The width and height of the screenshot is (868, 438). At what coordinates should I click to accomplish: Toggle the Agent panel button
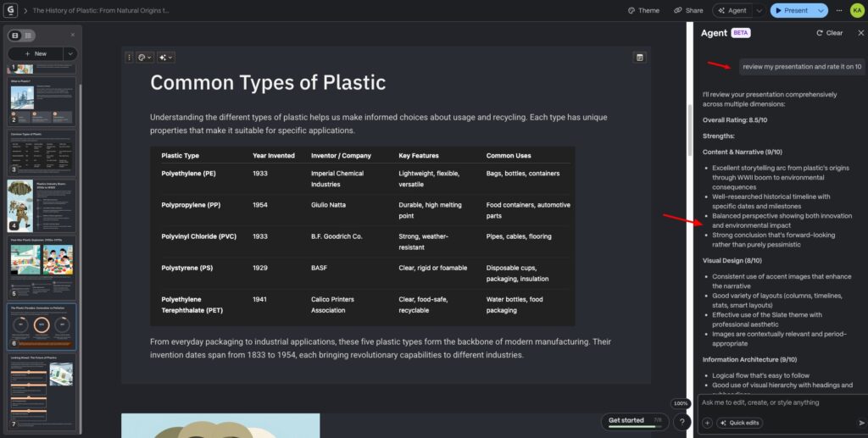coord(732,10)
